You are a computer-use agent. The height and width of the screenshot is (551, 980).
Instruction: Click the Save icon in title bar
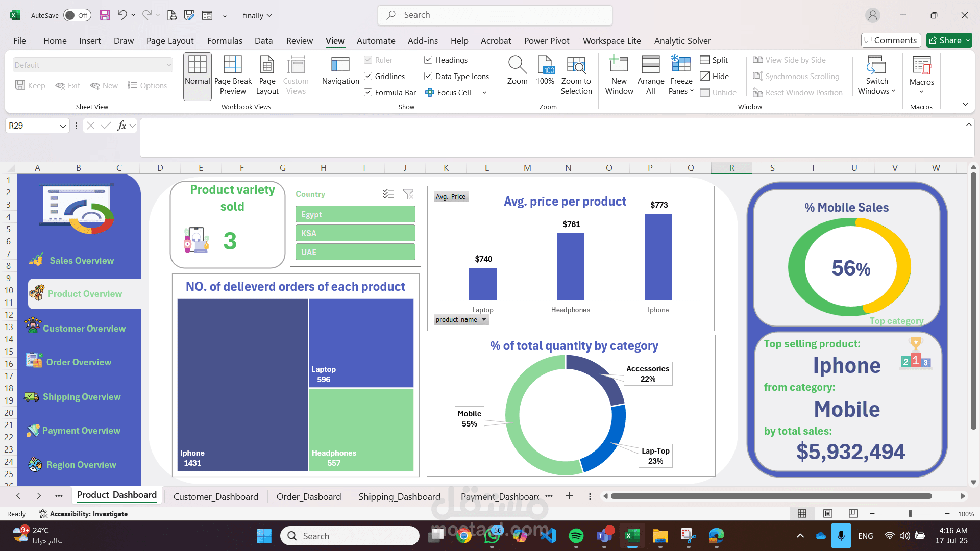click(x=104, y=15)
